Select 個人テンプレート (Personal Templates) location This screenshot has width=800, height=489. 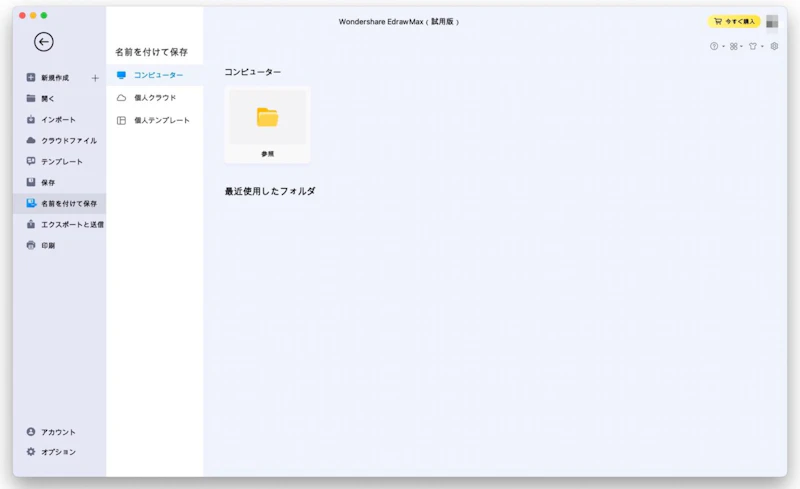tap(155, 120)
